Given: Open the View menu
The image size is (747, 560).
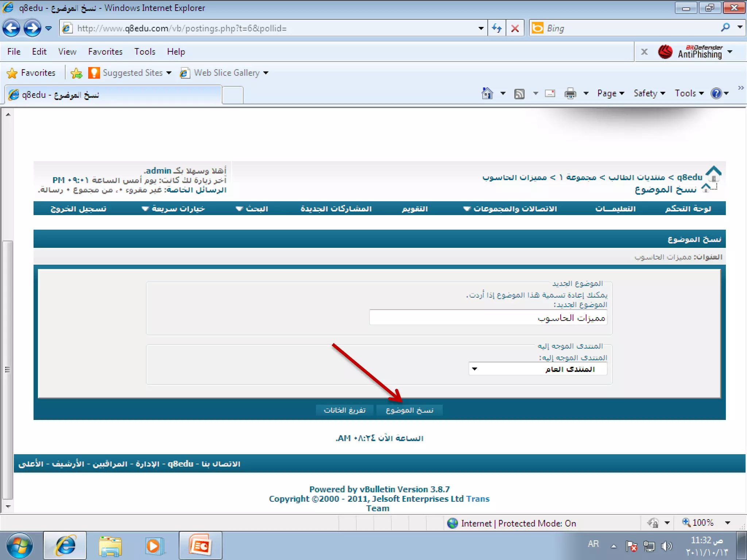Looking at the screenshot, I should (67, 52).
